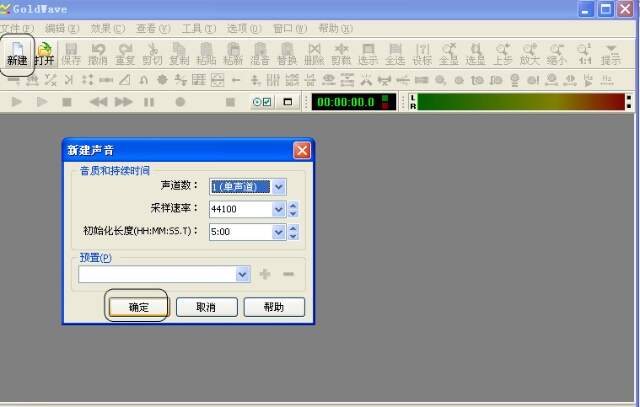Click the 放大 (Zoom In) toolbar icon
Screen dimensions: 640x407
[x=530, y=54]
